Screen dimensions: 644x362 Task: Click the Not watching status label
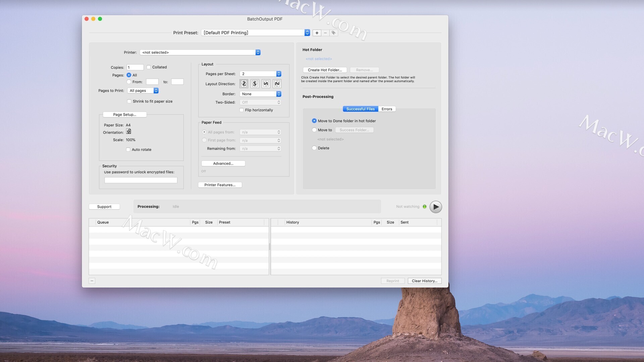point(408,206)
